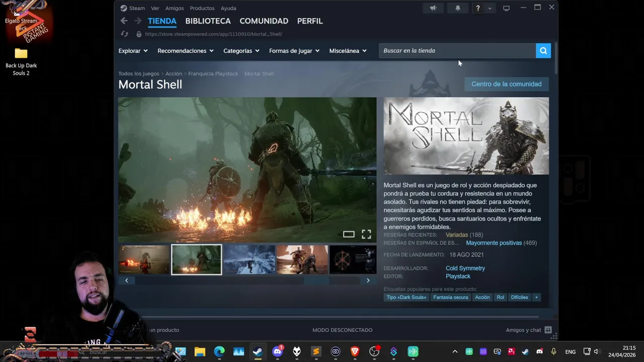Open the Amigos menu

[175, 8]
